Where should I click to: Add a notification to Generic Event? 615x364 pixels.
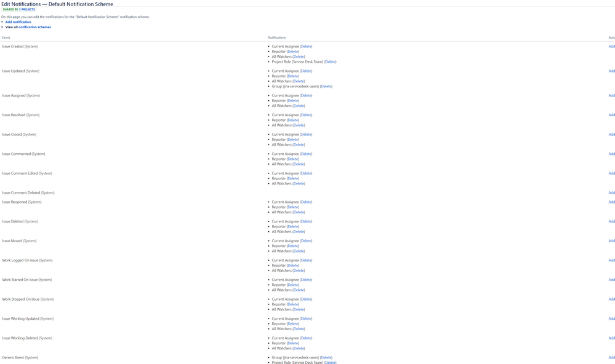point(611,357)
